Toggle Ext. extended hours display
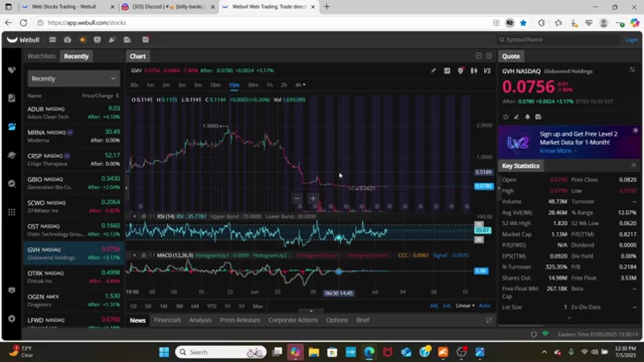Image resolution: width=644 pixels, height=362 pixels. 447,306
